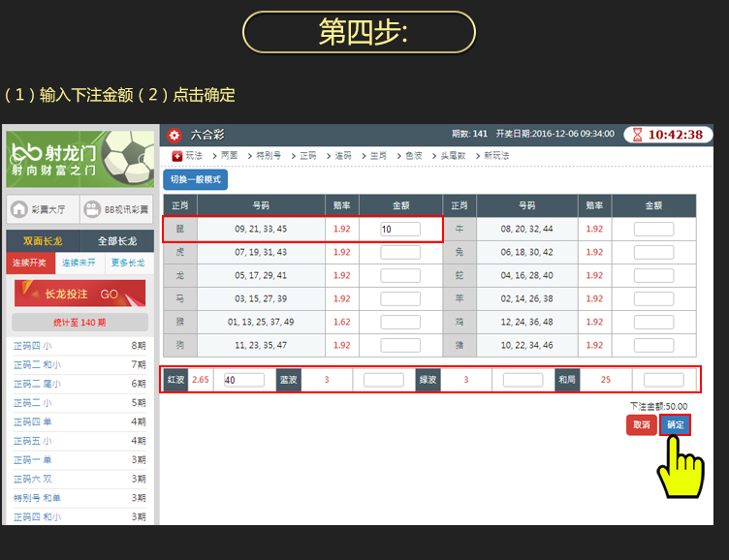Click the 红波 amount input field

[243, 380]
